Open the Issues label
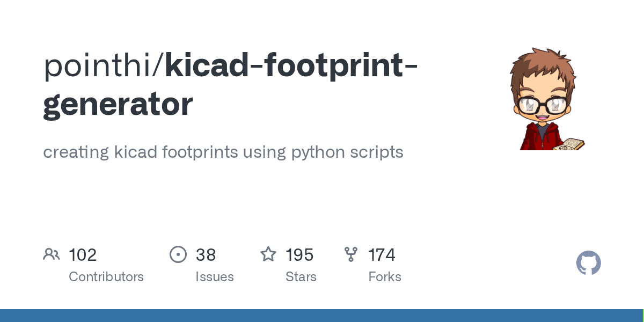Screen dimensions: 644x322 (x=215, y=277)
